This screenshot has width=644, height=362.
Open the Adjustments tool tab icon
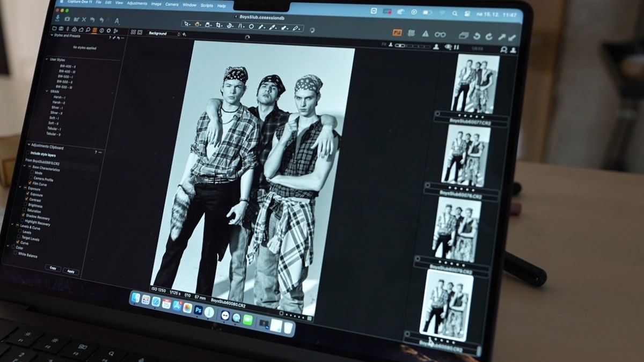(x=94, y=30)
